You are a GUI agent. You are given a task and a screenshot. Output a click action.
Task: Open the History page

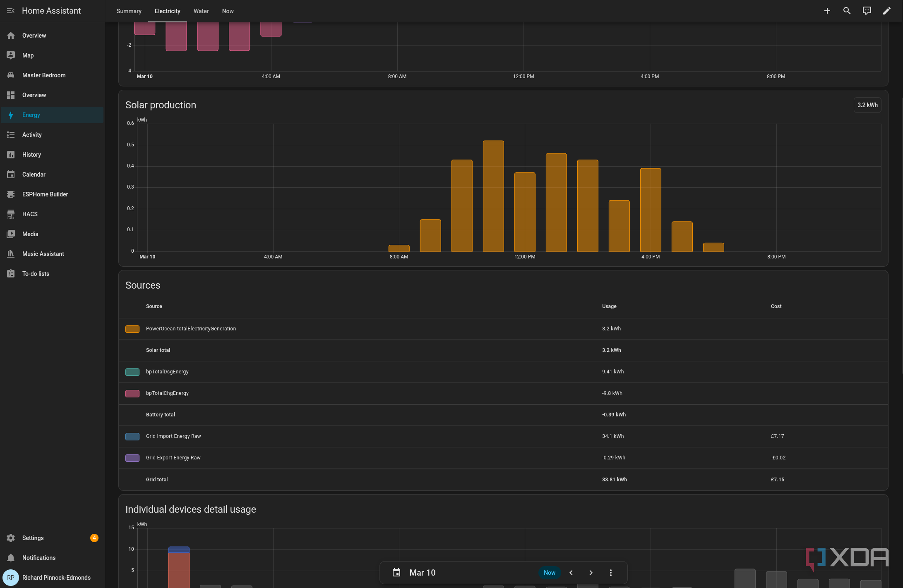[x=52, y=155]
